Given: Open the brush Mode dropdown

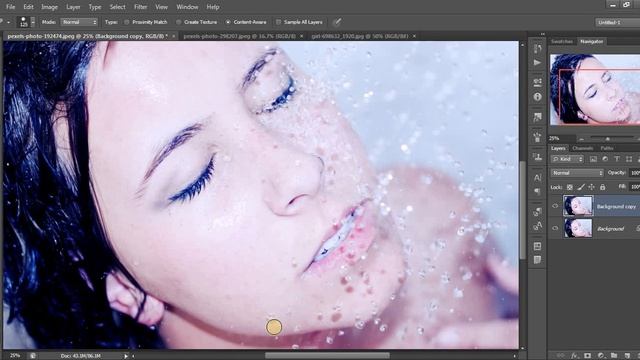Looking at the screenshot, I should (x=79, y=22).
